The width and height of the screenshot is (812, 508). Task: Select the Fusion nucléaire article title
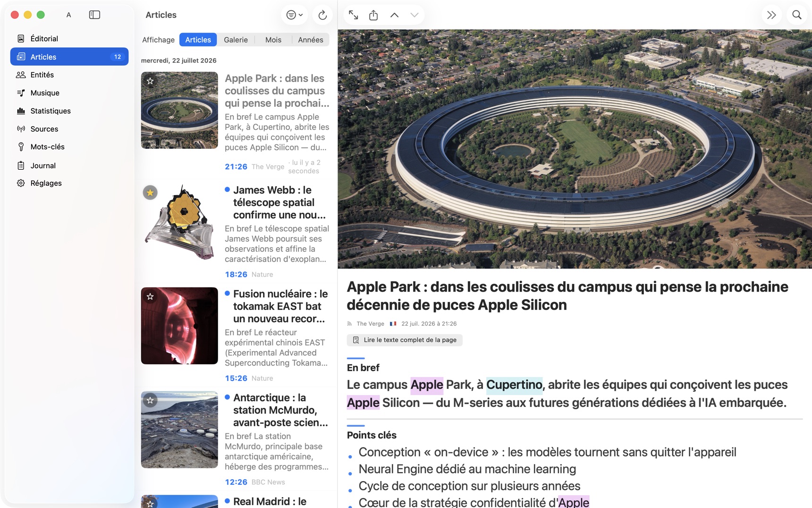(x=280, y=306)
